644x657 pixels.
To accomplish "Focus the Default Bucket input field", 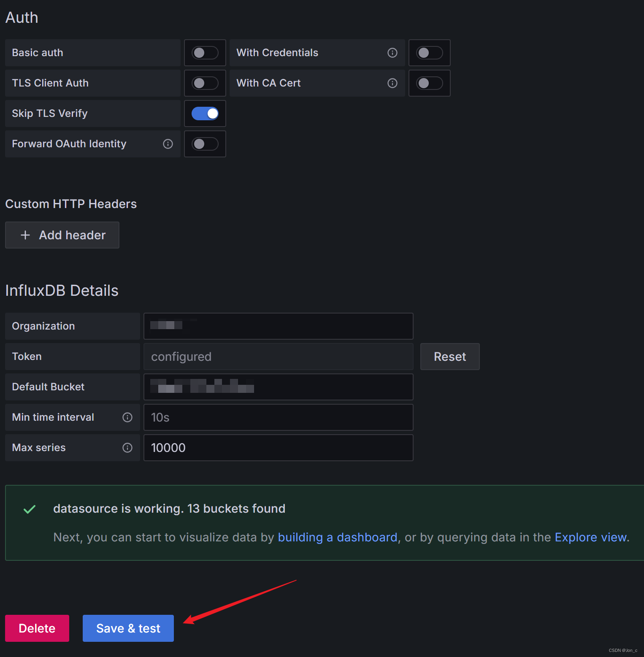I will [x=279, y=387].
